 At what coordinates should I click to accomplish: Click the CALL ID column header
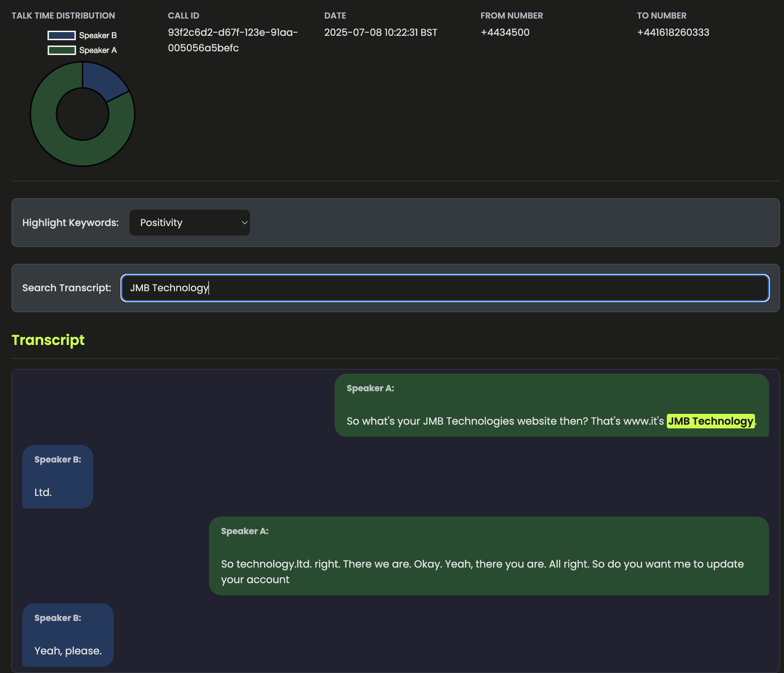click(184, 16)
